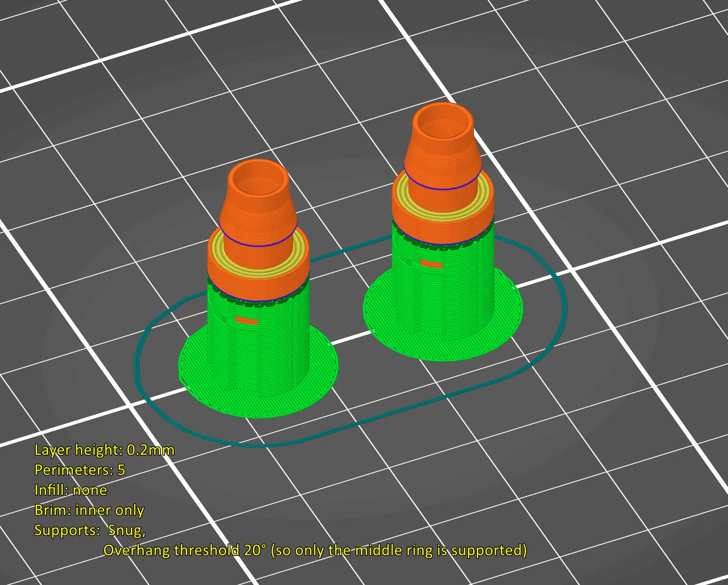This screenshot has height=585, width=728.
Task: Click the "Infill: none" text
Action: tap(71, 490)
